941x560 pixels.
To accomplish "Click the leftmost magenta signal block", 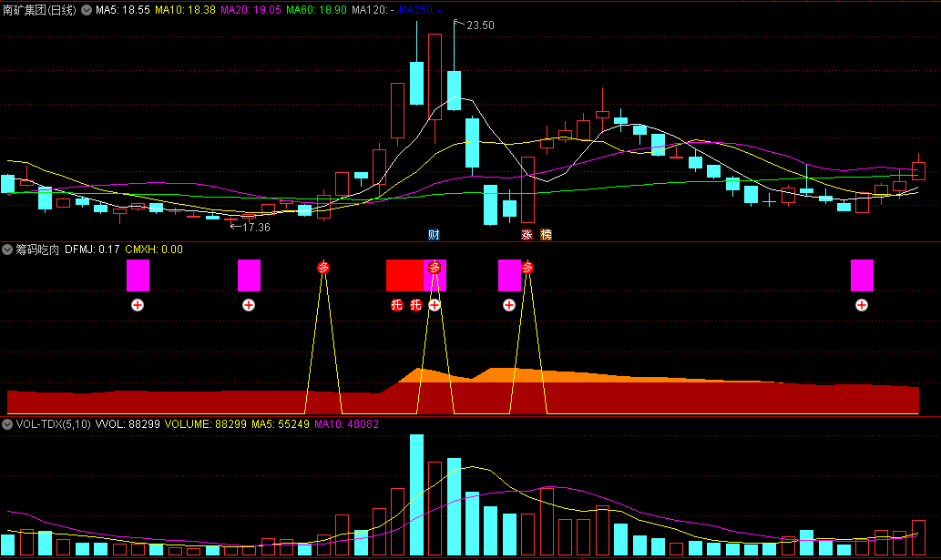I will [138, 275].
